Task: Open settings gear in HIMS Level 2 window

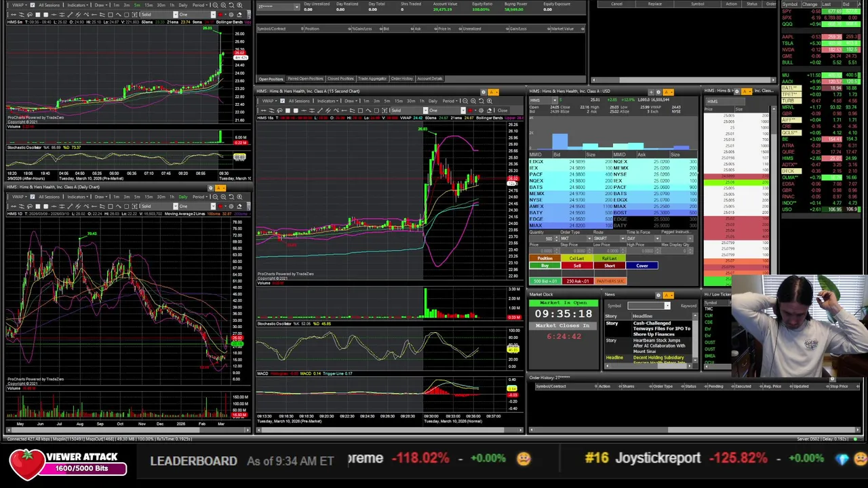Action: [x=658, y=92]
